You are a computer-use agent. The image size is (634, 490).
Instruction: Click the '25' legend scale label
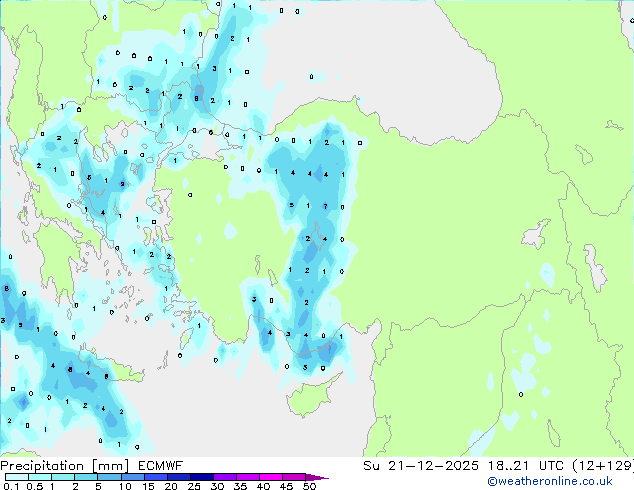(x=194, y=486)
